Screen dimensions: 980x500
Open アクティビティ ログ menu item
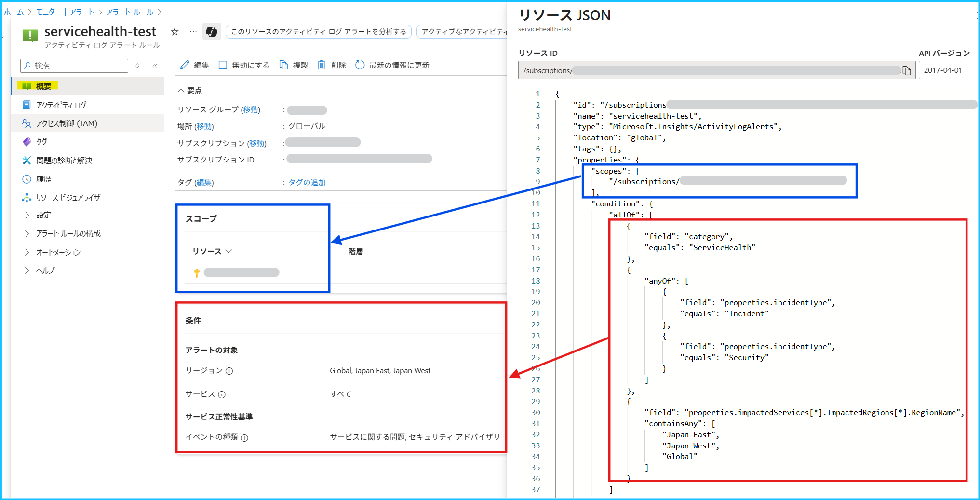[61, 105]
